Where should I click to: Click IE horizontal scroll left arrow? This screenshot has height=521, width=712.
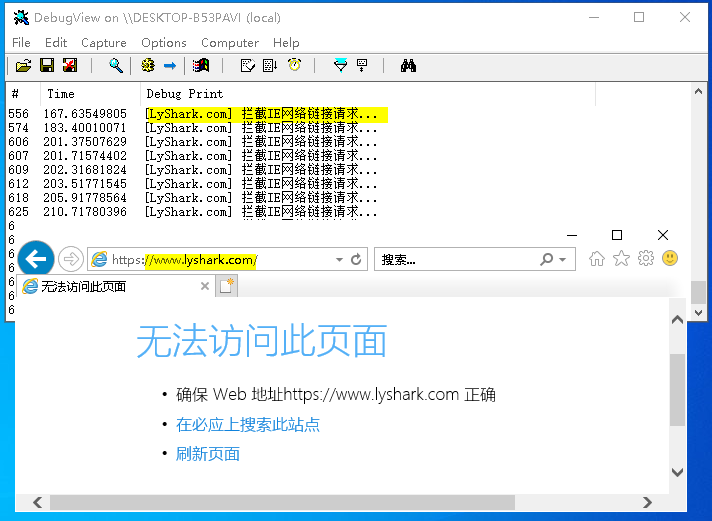click(x=38, y=502)
